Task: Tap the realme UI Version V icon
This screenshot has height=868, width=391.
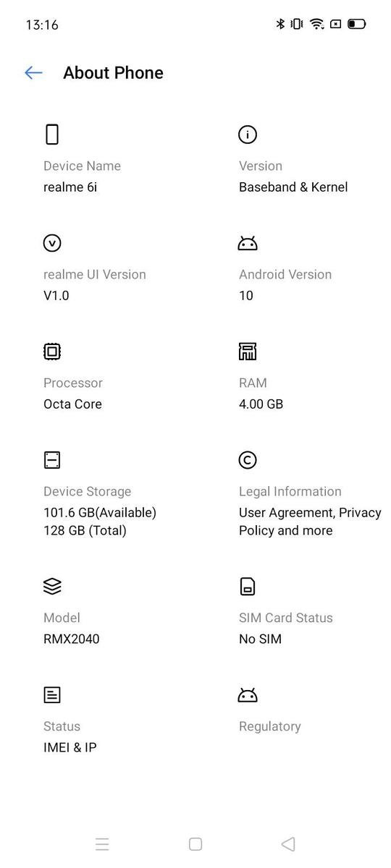Action: point(52,243)
